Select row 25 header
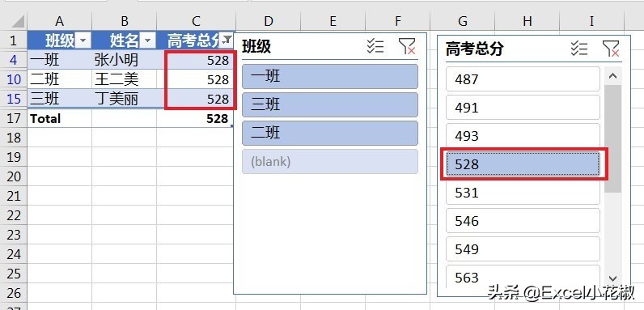The width and height of the screenshot is (644, 310). (14, 274)
